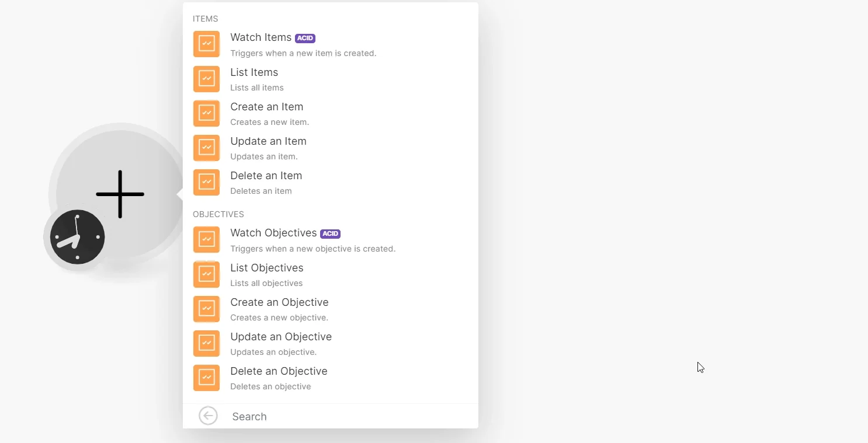The image size is (868, 443).
Task: Click the ACID badge next to Watch Objectives
Action: click(330, 233)
